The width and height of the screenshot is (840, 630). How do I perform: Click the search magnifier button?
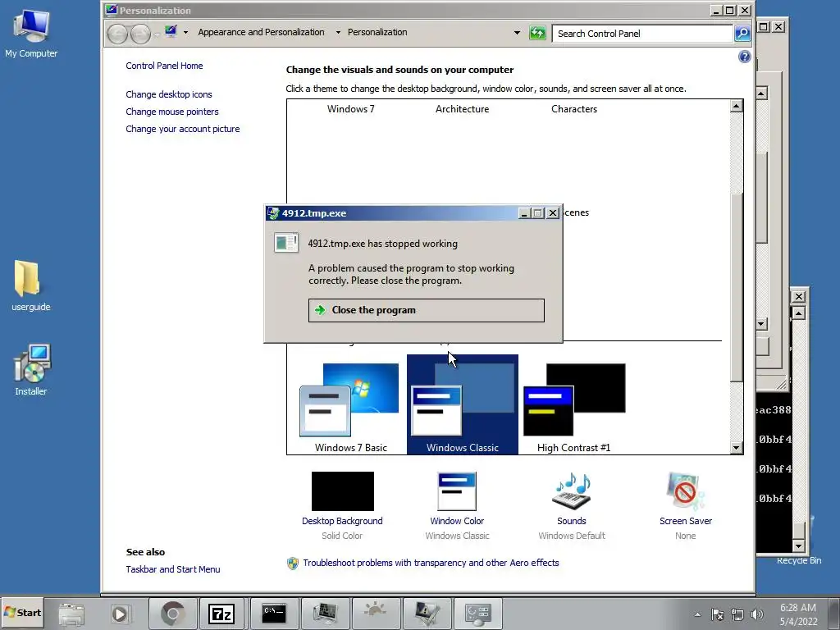(x=742, y=33)
